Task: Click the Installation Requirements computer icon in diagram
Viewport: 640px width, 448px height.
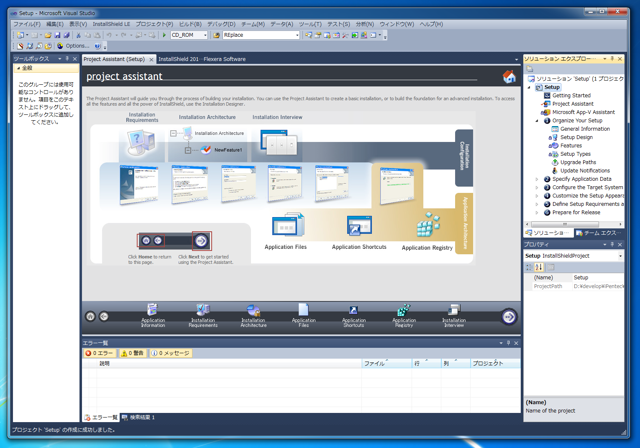Action: (141, 143)
